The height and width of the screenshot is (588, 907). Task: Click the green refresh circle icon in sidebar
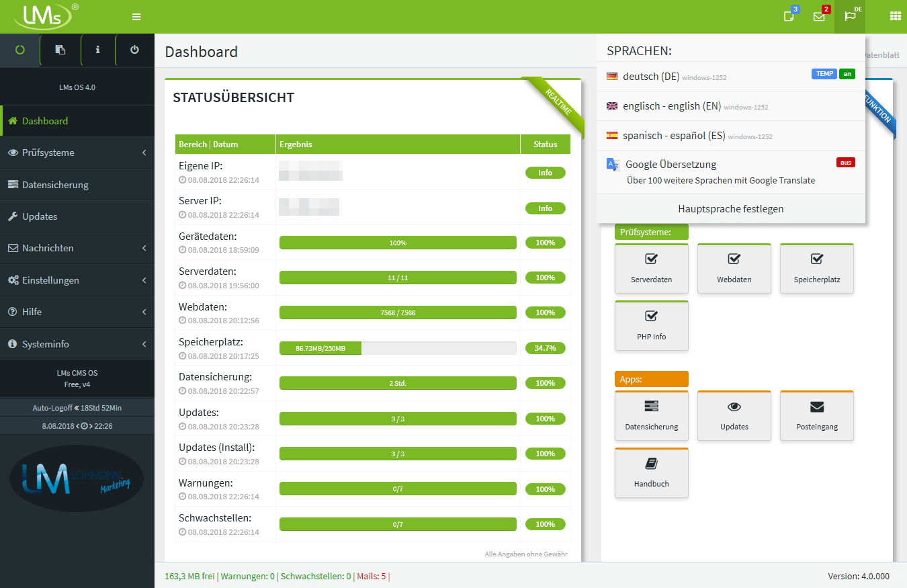coord(20,50)
